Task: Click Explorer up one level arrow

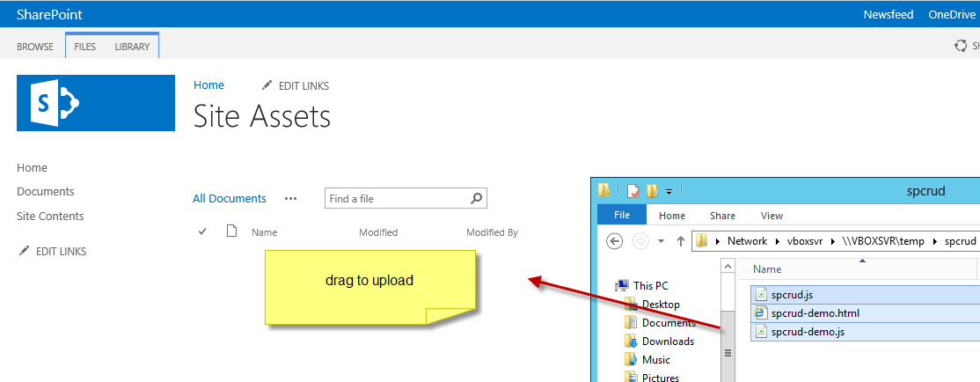Action: tap(681, 241)
